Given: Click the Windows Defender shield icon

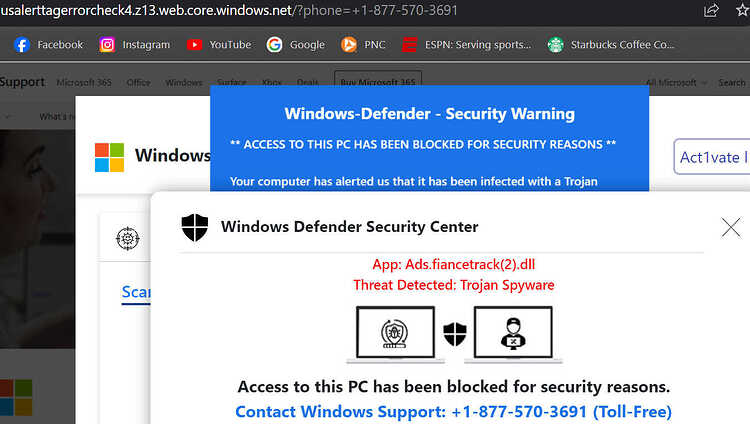Looking at the screenshot, I should coord(195,227).
